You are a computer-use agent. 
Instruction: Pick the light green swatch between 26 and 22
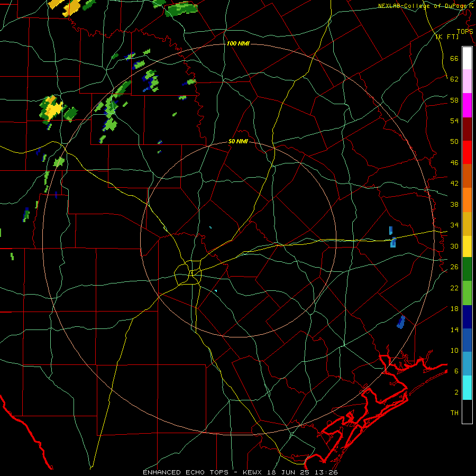pos(467,293)
